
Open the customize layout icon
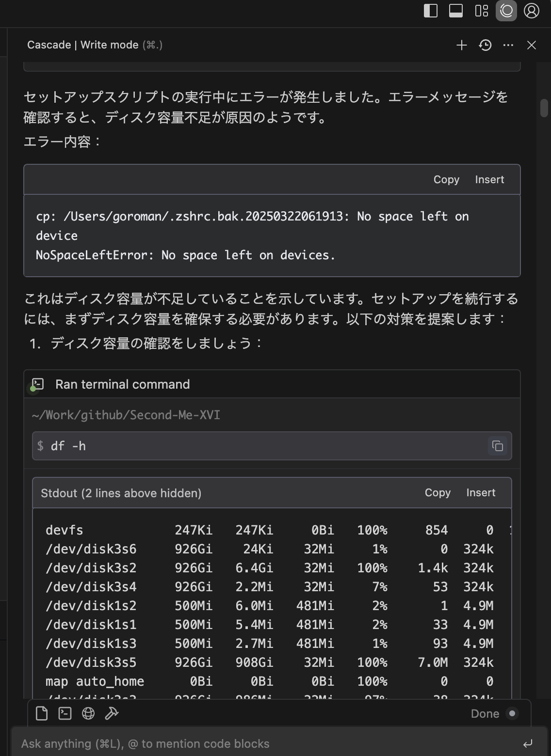[481, 11]
